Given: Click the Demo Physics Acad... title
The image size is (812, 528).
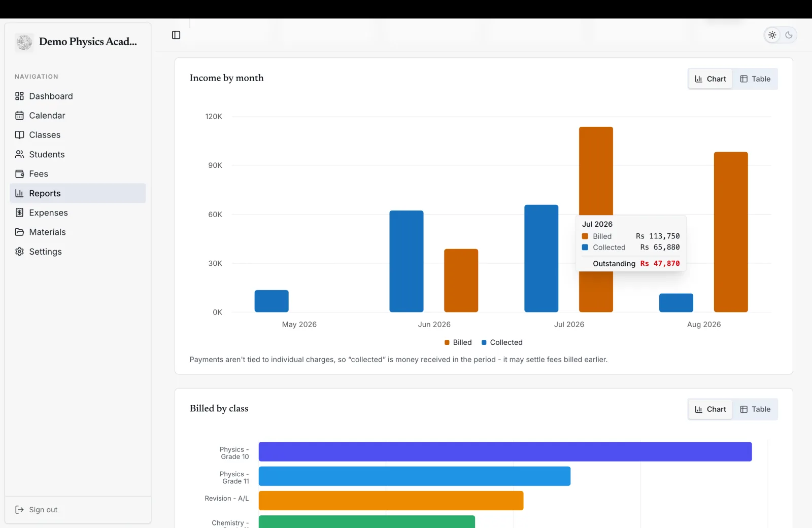Looking at the screenshot, I should 88,42.
